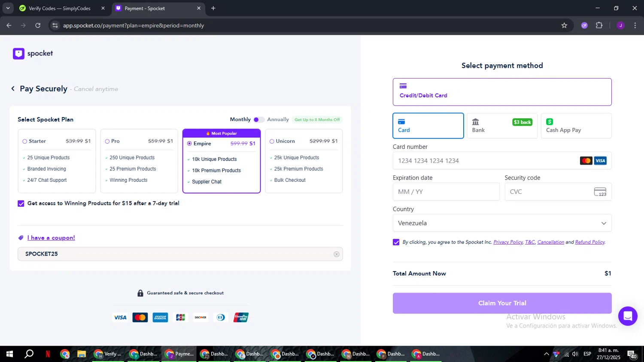Open the T&C link
Image resolution: width=644 pixels, height=362 pixels.
530,242
